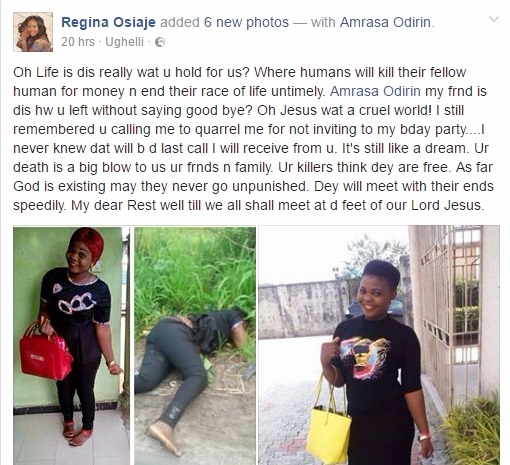Click the Amrasa Odirin mention in post text
Viewport: 510px width, 465px height.
(375, 91)
